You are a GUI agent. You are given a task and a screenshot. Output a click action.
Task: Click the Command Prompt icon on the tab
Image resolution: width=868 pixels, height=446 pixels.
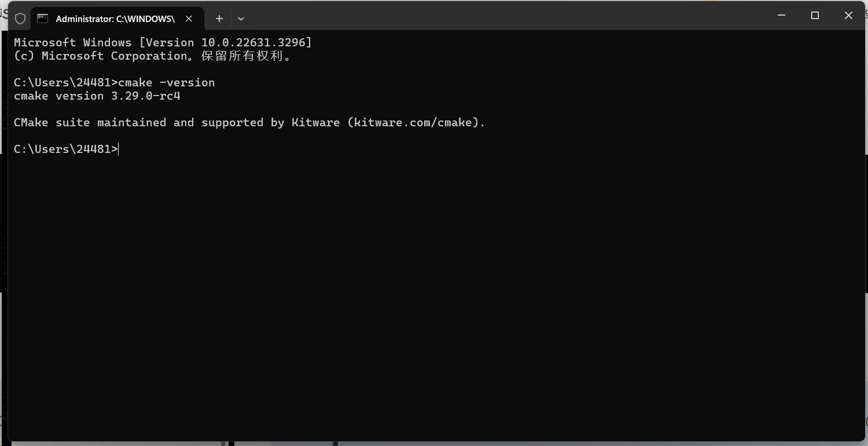click(42, 19)
